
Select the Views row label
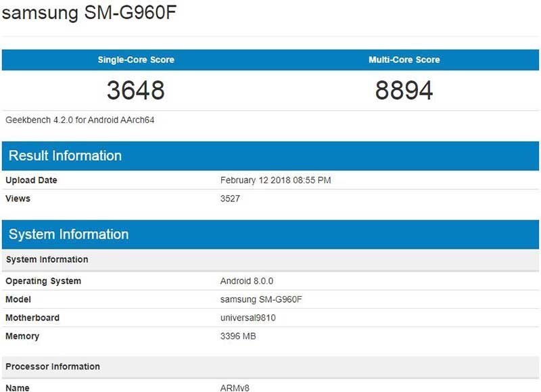tap(18, 199)
